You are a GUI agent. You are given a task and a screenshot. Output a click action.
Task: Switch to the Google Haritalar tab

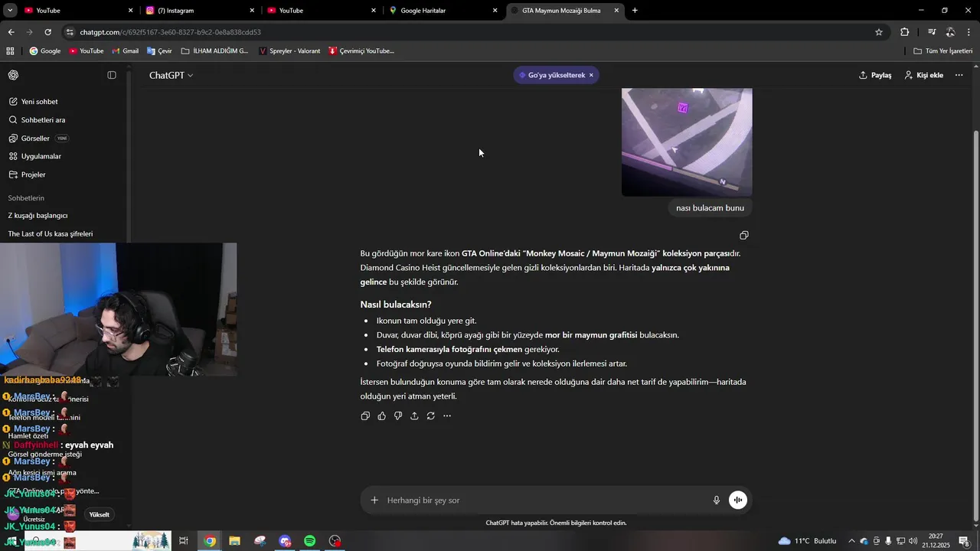click(443, 11)
